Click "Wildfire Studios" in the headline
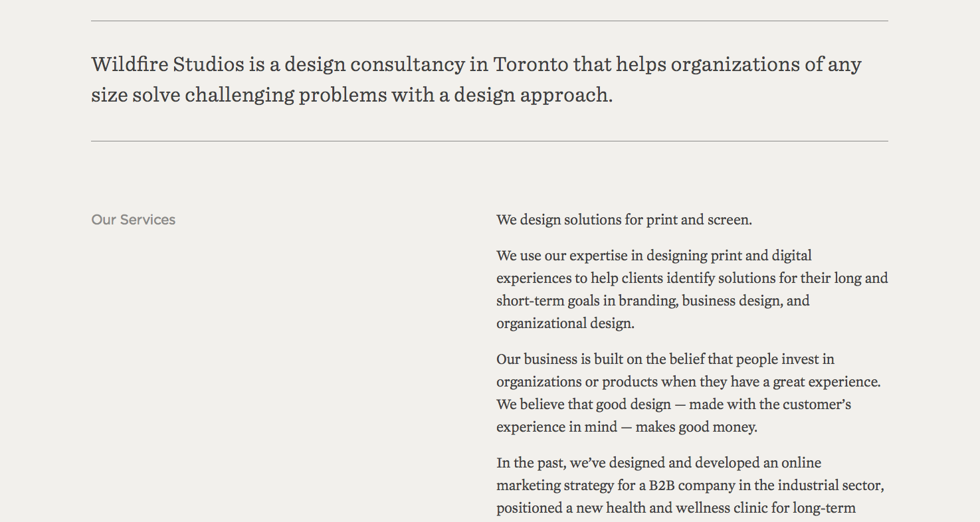Image resolution: width=980 pixels, height=522 pixels. click(x=167, y=64)
